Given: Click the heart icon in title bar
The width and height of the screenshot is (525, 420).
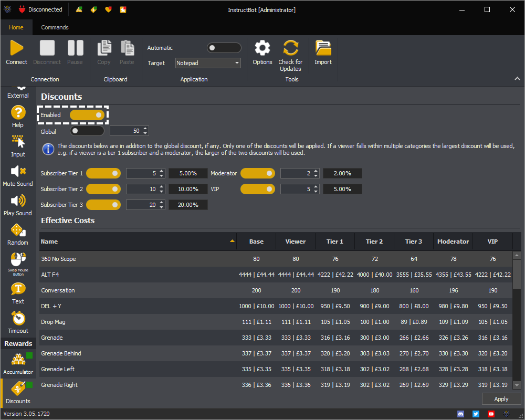Looking at the screenshot, I should click(x=108, y=10).
